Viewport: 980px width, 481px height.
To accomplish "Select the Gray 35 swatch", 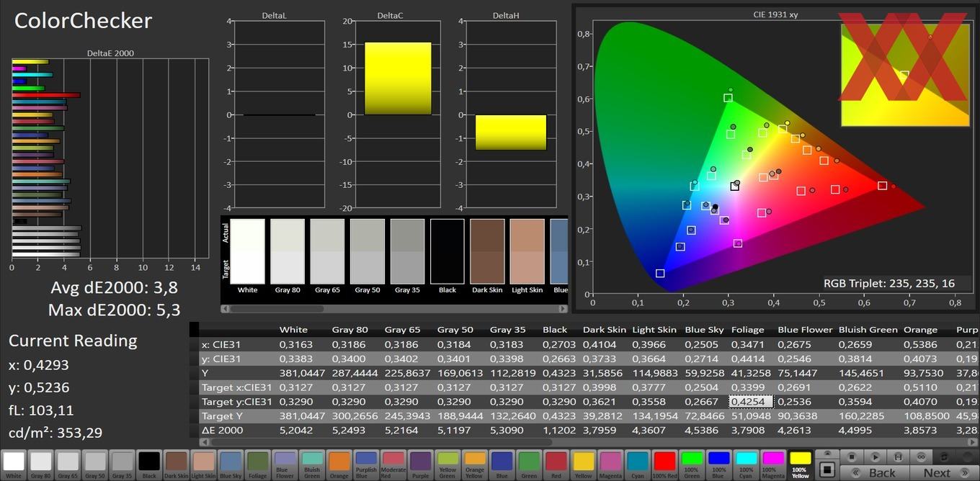I will click(x=122, y=464).
